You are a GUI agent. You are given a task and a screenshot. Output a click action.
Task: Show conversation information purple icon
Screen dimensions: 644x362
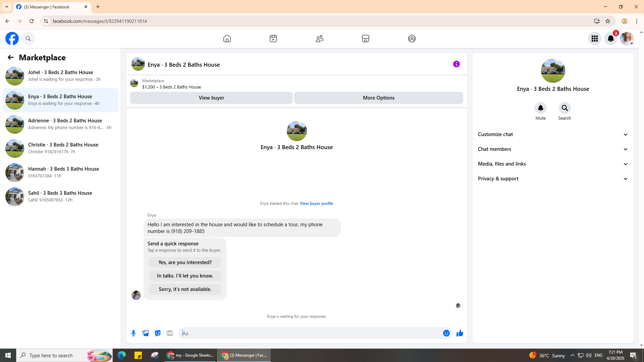(457, 64)
